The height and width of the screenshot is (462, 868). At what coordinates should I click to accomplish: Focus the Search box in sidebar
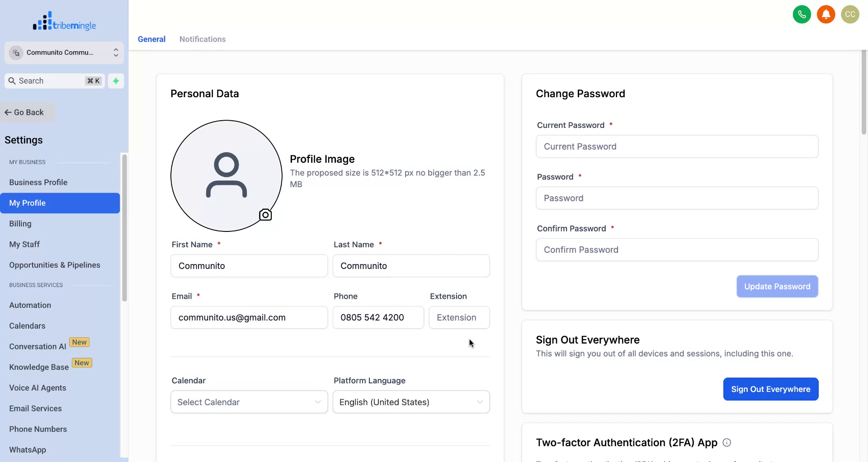coord(50,81)
